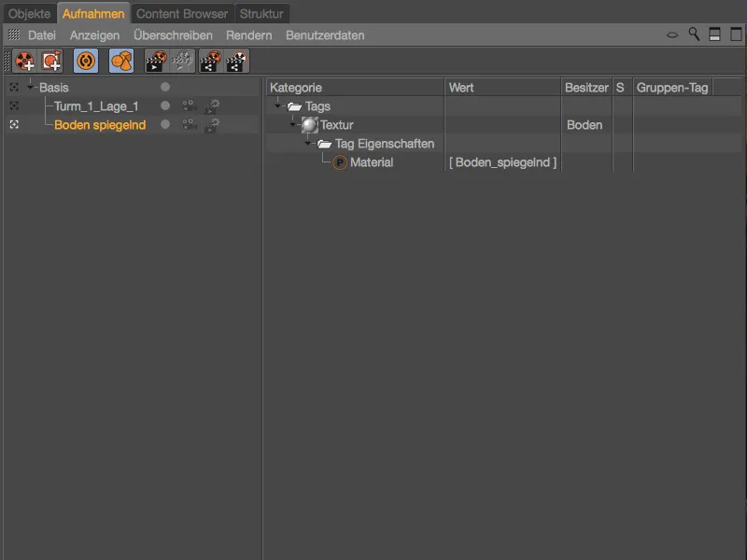Click the Textur material sphere icon
This screenshot has width=747, height=560.
[x=310, y=125]
